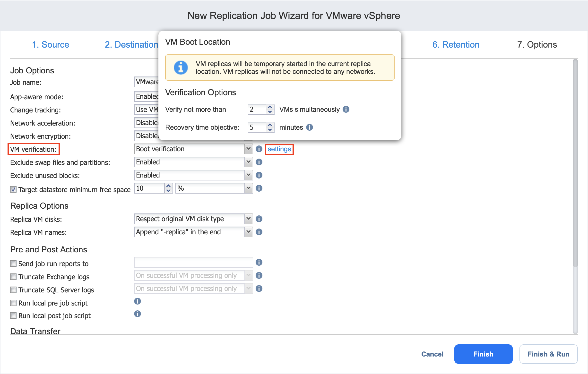
Task: Show info for Recovery time objective minutes
Action: (309, 127)
